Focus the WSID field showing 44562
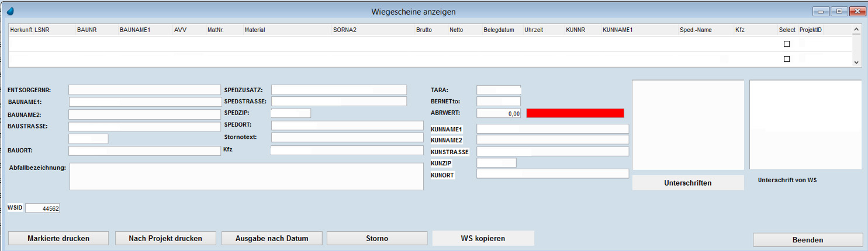The height and width of the screenshot is (251, 868). 43,208
